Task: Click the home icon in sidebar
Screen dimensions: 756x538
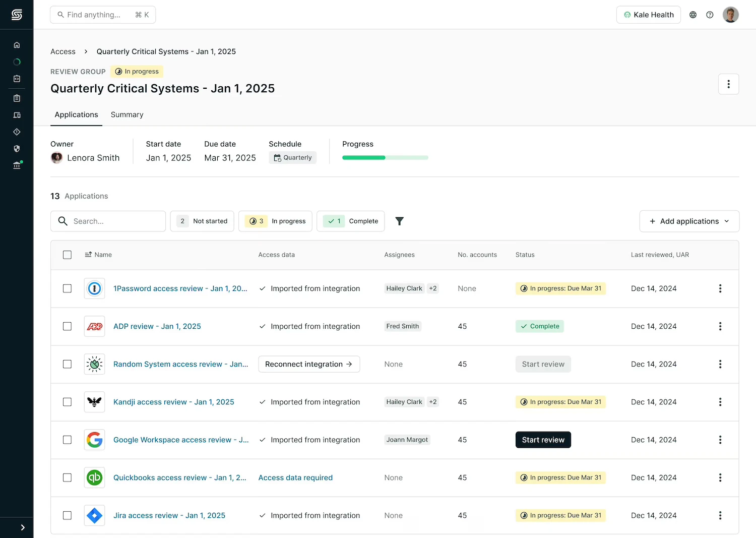Action: coord(17,45)
